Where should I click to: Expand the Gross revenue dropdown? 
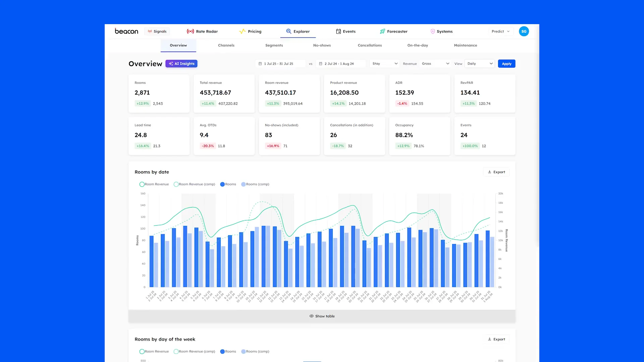tap(435, 64)
